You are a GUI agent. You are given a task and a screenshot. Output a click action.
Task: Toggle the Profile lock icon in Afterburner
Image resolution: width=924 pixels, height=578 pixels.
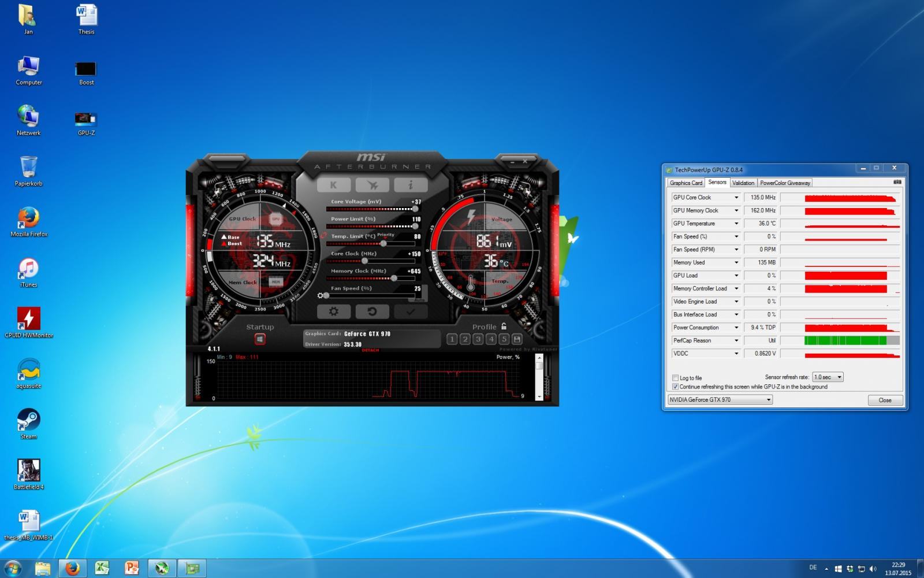click(x=504, y=326)
